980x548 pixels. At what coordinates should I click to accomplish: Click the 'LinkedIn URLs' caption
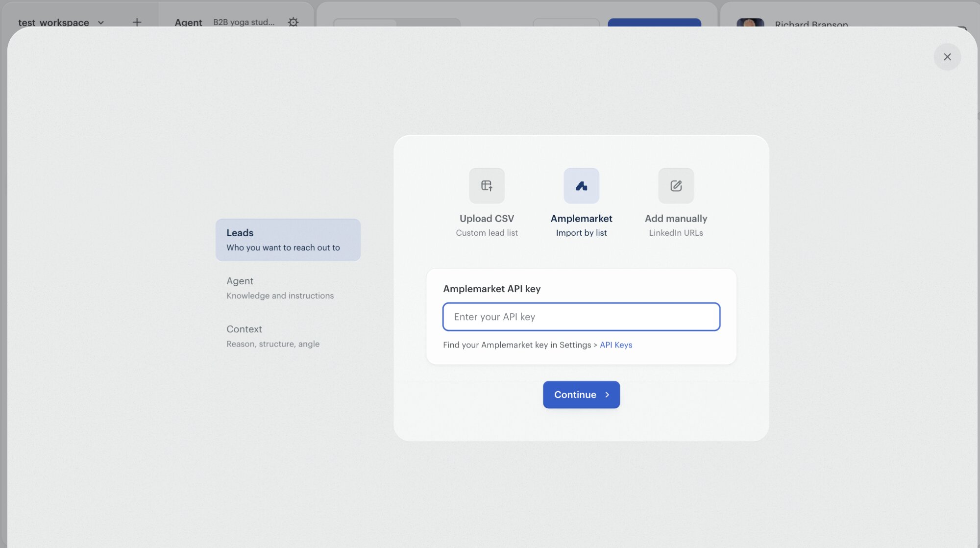[676, 233]
